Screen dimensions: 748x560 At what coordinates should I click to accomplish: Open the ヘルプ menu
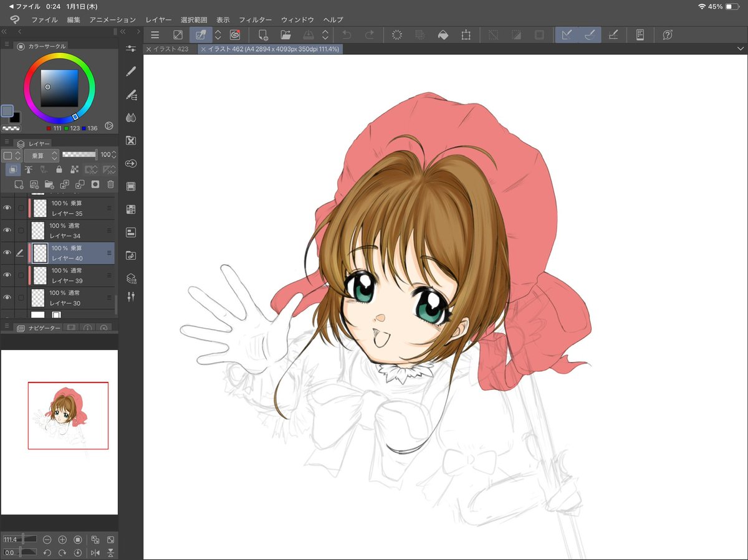(x=333, y=20)
